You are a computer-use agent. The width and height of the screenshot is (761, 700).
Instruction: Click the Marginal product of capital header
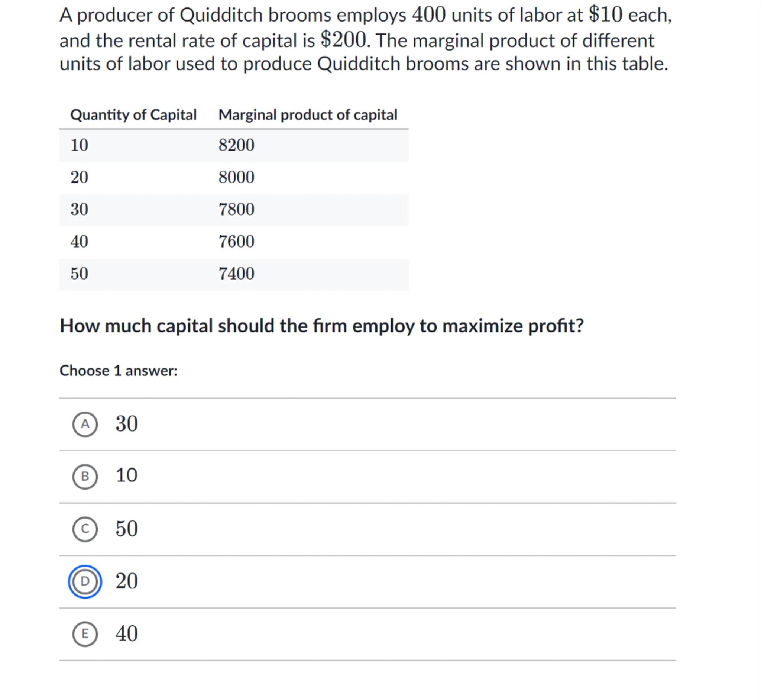point(308,115)
